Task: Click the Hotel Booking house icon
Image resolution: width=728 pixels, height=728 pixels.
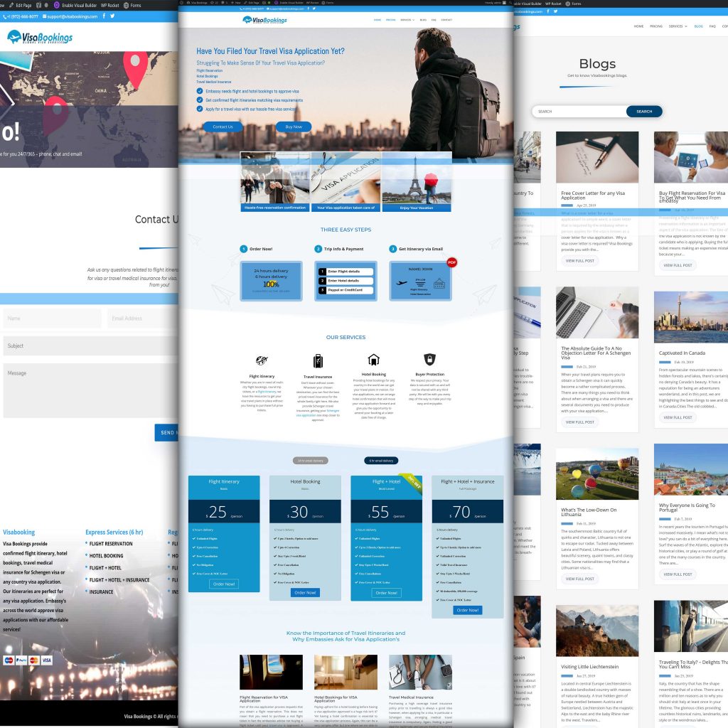Action: click(373, 360)
